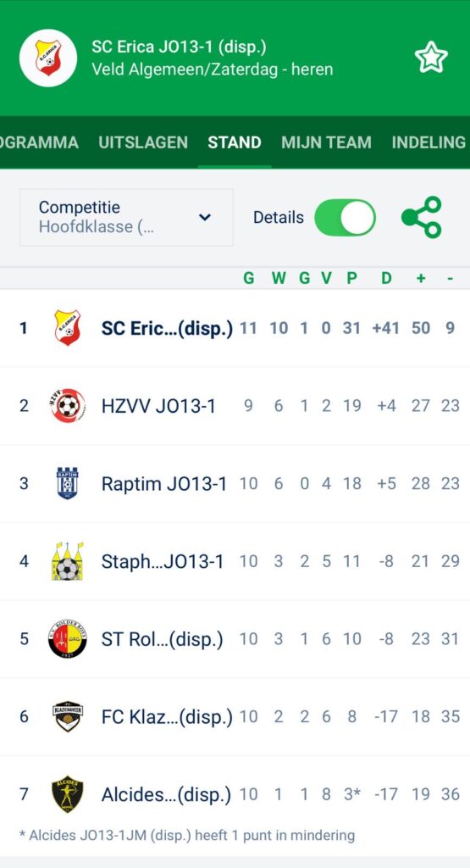Screen dimensions: 470x868
Task: Switch to the UITSLAGEN tab
Action: (143, 142)
